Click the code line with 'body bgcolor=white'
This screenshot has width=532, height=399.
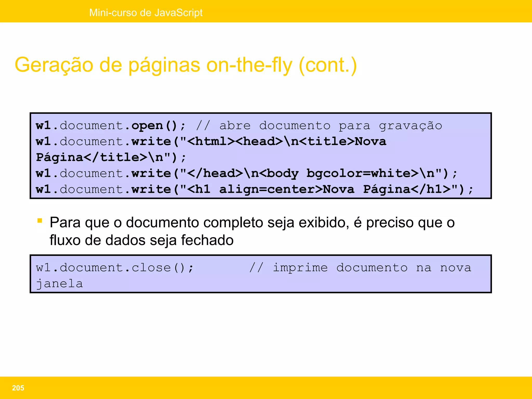247,173
